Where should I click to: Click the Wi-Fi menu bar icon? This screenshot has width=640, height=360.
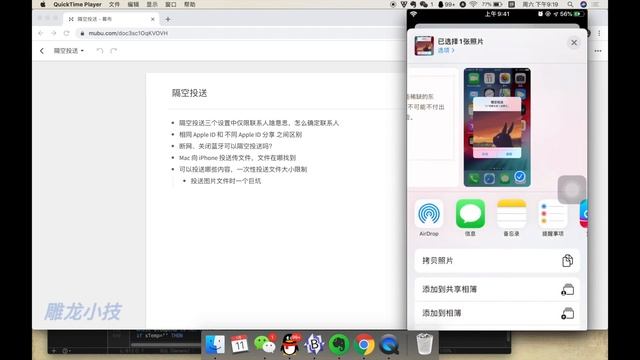(473, 4)
